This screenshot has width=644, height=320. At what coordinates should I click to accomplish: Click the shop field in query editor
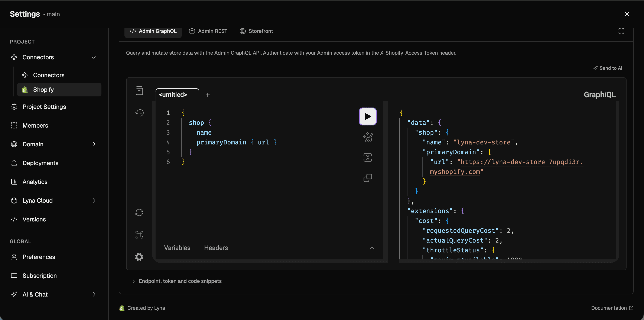point(196,123)
